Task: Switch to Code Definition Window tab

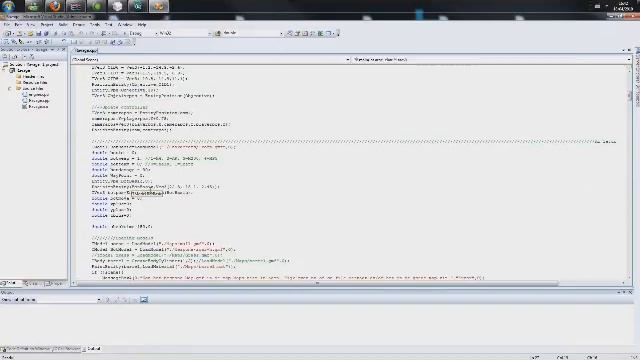Action: click(x=25, y=349)
